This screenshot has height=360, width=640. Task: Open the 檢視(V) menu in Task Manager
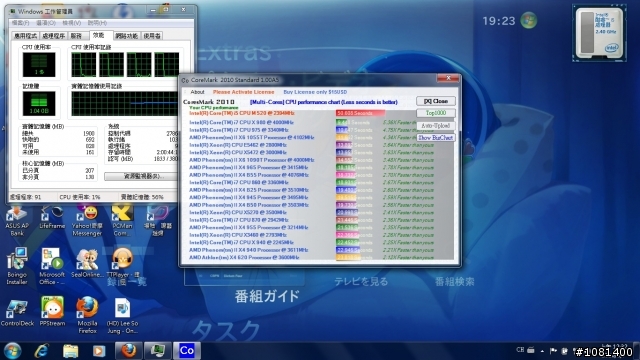pos(72,23)
